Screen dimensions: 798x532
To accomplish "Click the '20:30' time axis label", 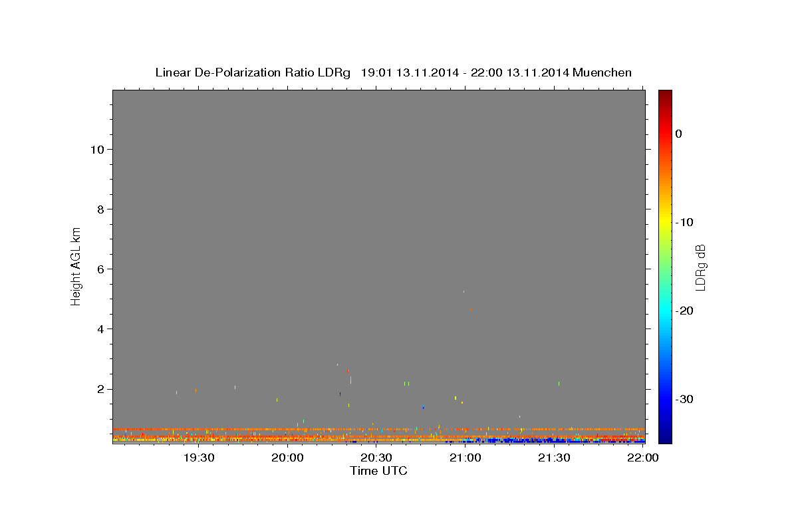I will [376, 458].
